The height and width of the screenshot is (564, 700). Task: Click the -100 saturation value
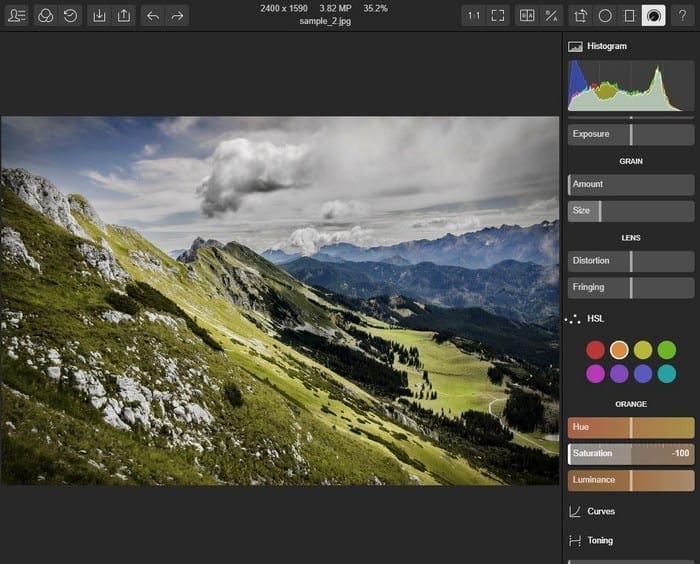[680, 453]
